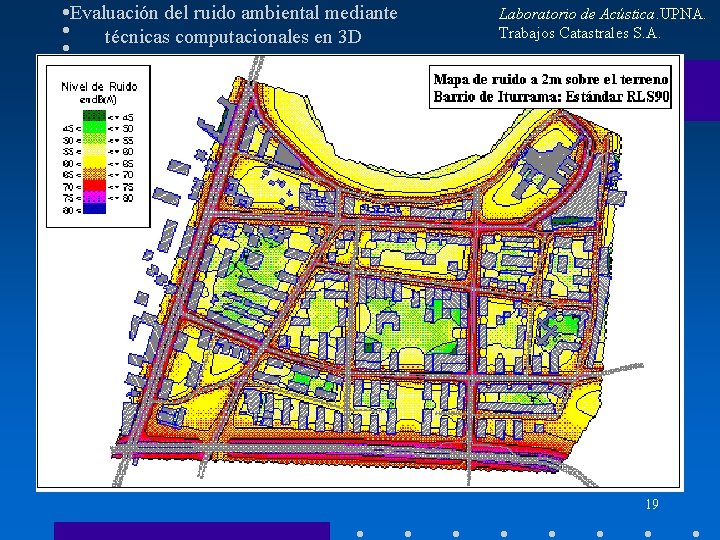Click the 'Trabajos Catastrales S.A.' text
720x540 pixels.
(x=579, y=33)
